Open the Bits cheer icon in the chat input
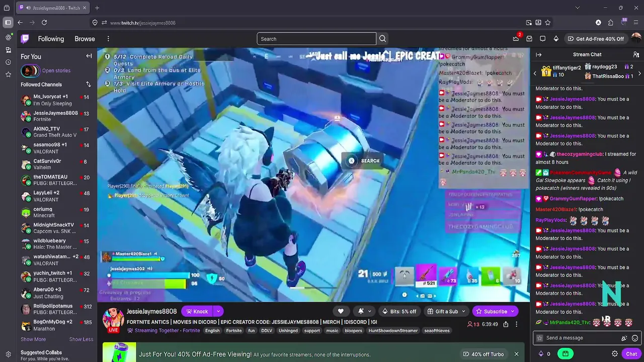 pos(624,338)
